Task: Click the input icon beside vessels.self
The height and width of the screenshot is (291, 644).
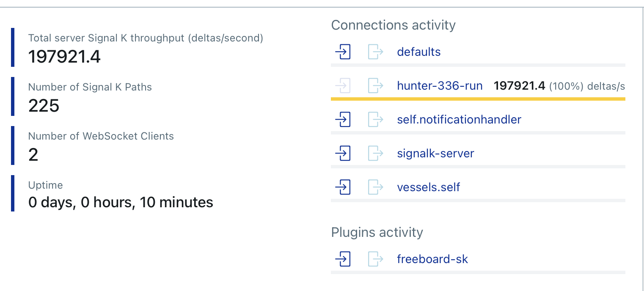Action: [343, 187]
